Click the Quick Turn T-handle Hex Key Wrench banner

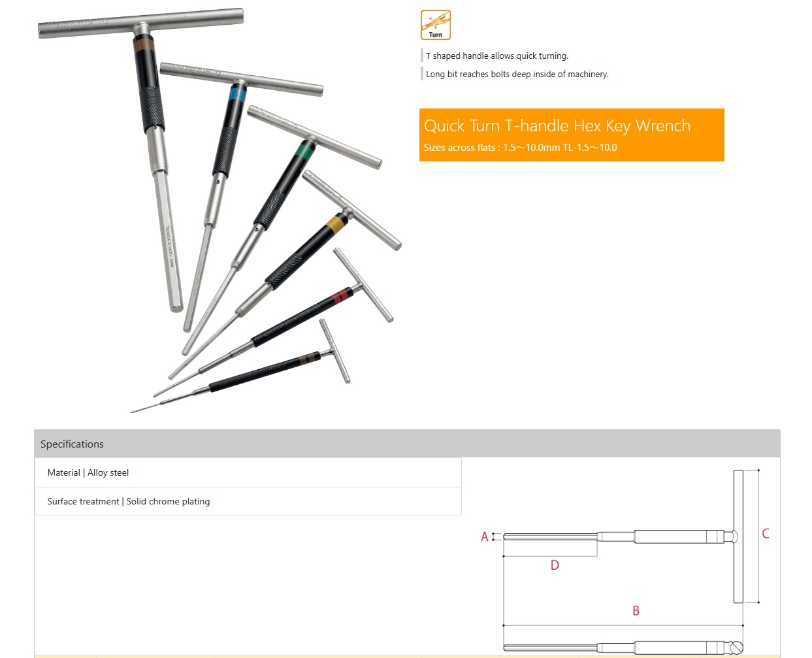point(572,135)
